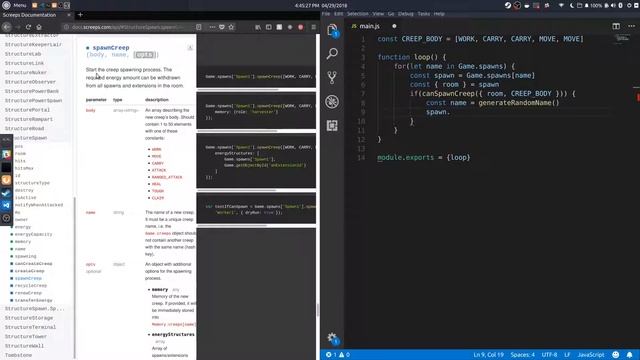Open the browser hamburger menu
The width and height of the screenshot is (640, 360).
tap(313, 27)
